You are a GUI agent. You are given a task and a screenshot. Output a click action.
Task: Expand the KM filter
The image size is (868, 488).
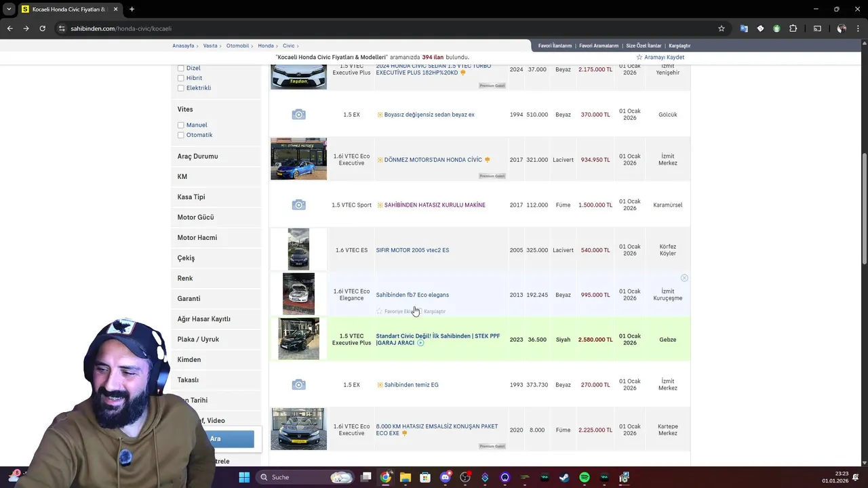click(216, 177)
